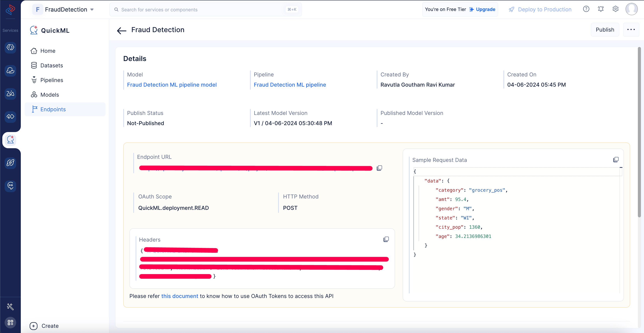
Task: Click the 'POST' HTTP method value
Action: coord(290,208)
